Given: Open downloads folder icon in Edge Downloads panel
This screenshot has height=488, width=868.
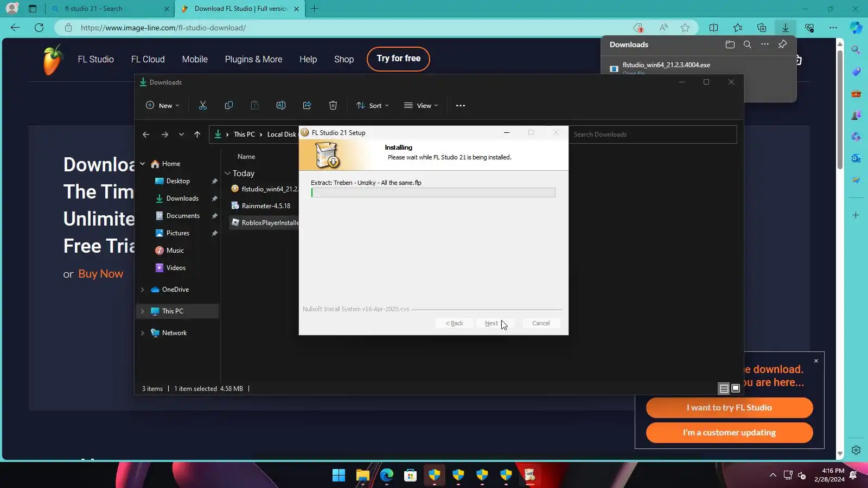Looking at the screenshot, I should (730, 44).
